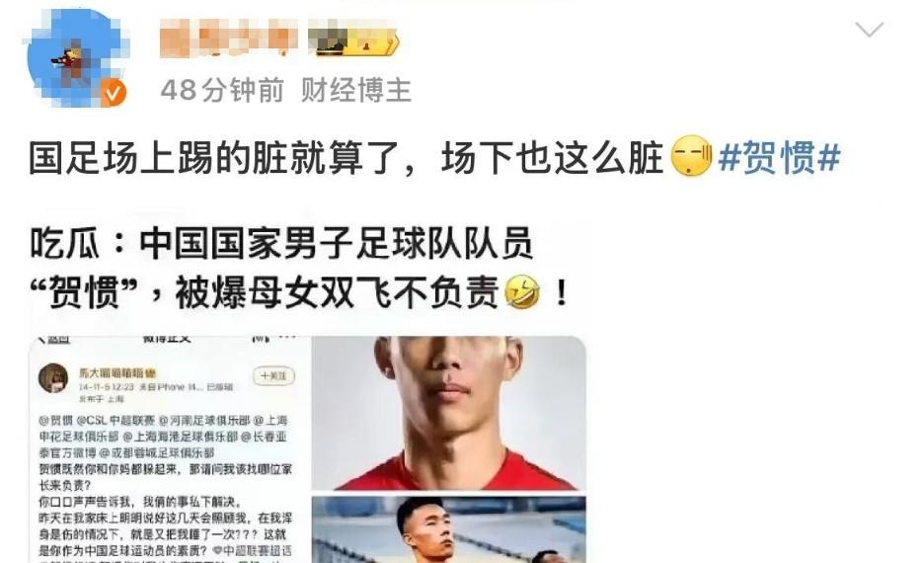Open the 馬大喵喵喵喵 username

[117, 373]
